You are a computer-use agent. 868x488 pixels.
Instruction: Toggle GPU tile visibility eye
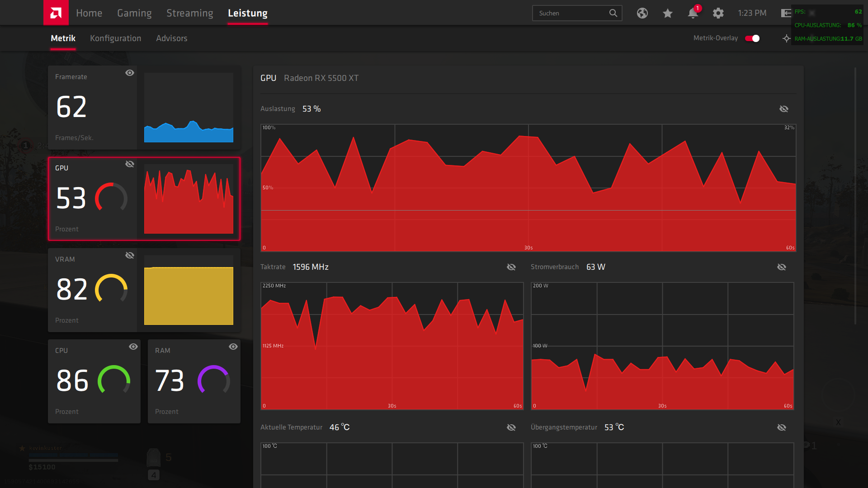point(130,164)
